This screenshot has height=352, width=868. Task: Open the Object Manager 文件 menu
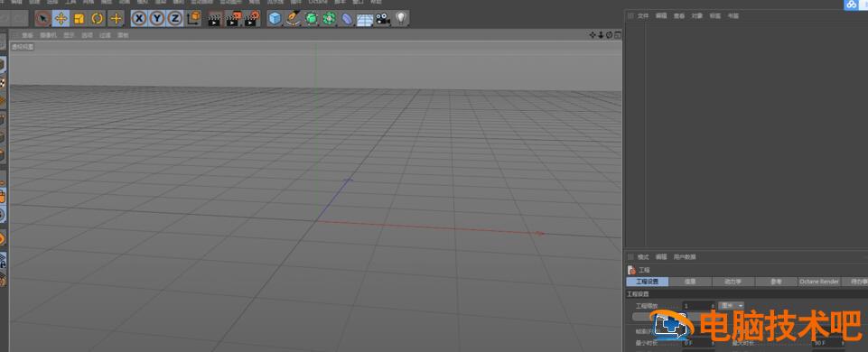coord(643,16)
